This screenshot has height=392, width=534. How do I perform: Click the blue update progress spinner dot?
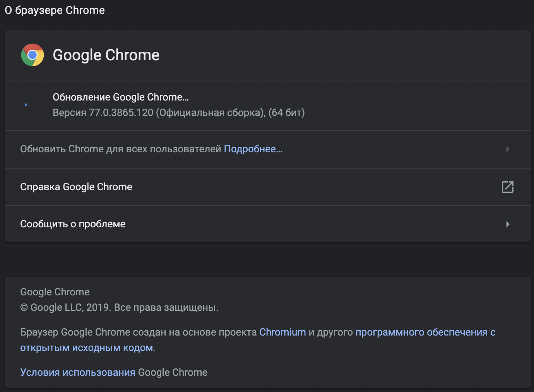[x=26, y=105]
